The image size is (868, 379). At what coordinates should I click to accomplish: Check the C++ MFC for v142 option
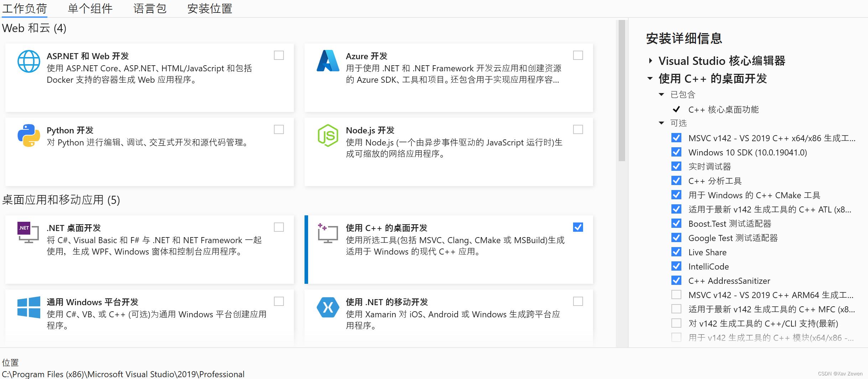(676, 309)
